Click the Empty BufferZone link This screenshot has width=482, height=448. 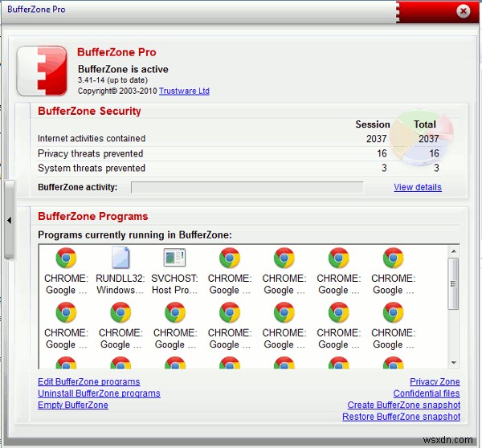[73, 405]
